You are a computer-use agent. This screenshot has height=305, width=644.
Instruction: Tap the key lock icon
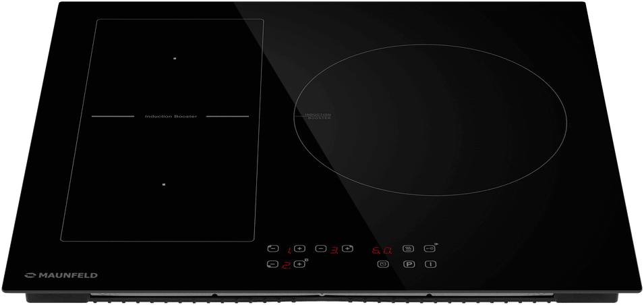[x=430, y=248]
